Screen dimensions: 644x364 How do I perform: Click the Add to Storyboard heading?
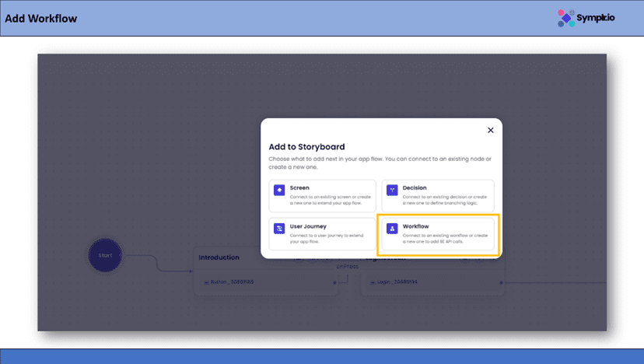[x=306, y=146]
